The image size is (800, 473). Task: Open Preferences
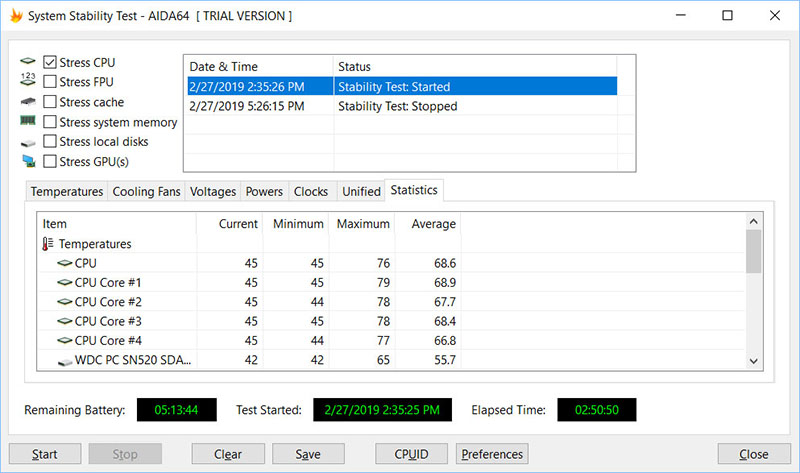click(492, 454)
